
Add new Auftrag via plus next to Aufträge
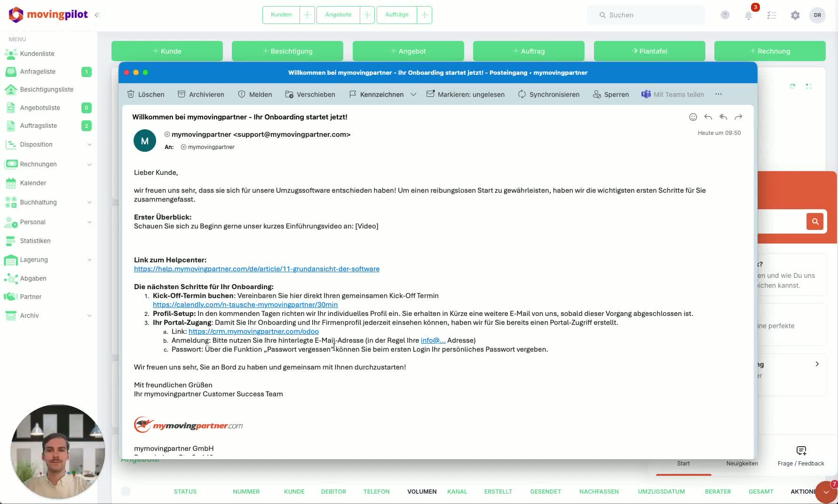click(425, 15)
